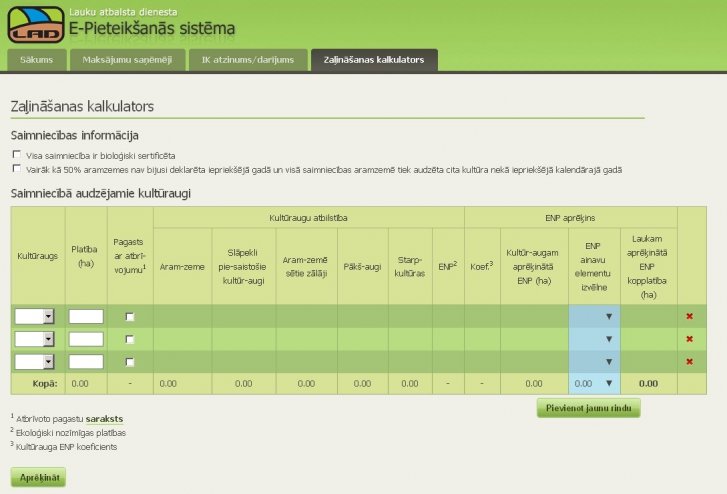Click 'Laukam aprēķinātā ENP kopplatība (ha)' header
Screen dimensions: 727x494
pos(647,267)
